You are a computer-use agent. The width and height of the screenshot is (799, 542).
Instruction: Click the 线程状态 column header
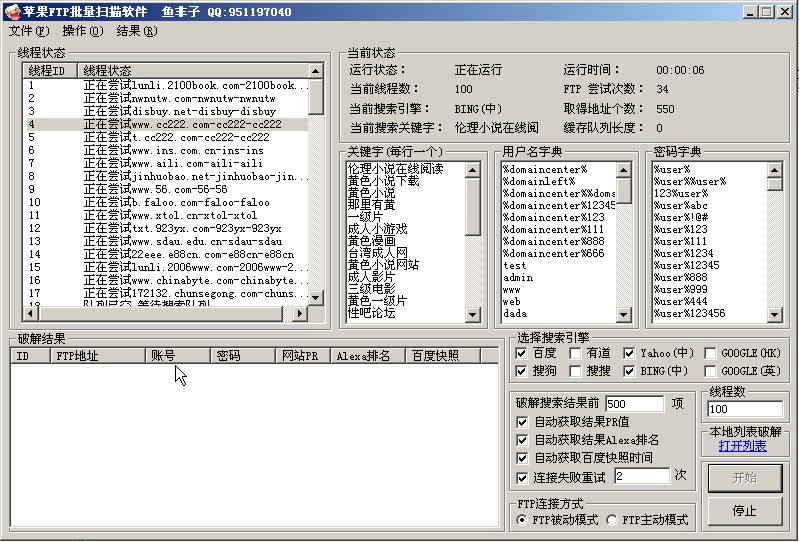tap(193, 71)
